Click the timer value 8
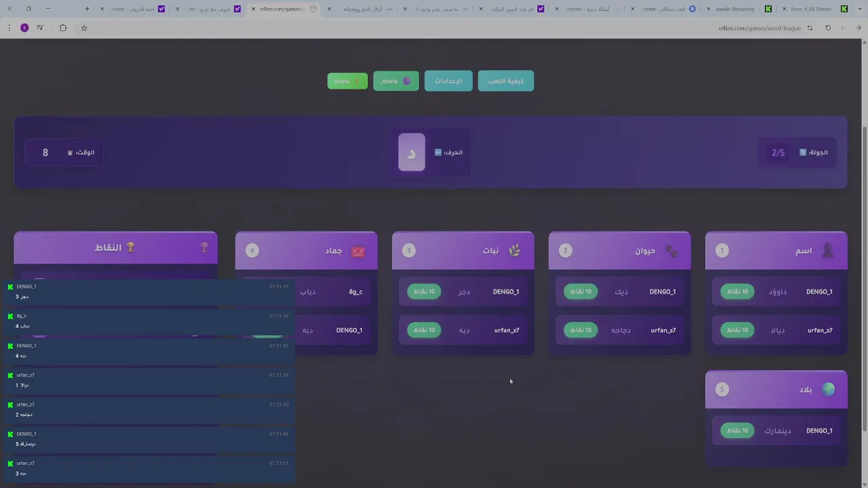This screenshot has width=868, height=488. point(45,152)
